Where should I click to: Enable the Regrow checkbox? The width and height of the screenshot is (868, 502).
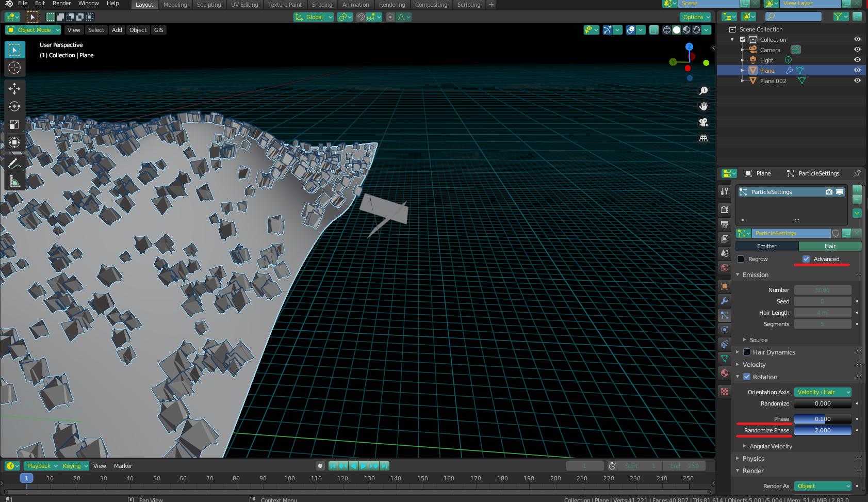pos(741,259)
